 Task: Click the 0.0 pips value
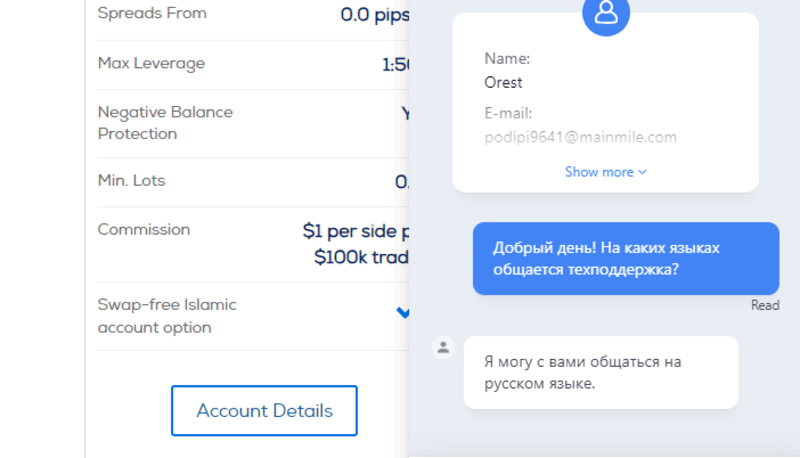(x=374, y=14)
